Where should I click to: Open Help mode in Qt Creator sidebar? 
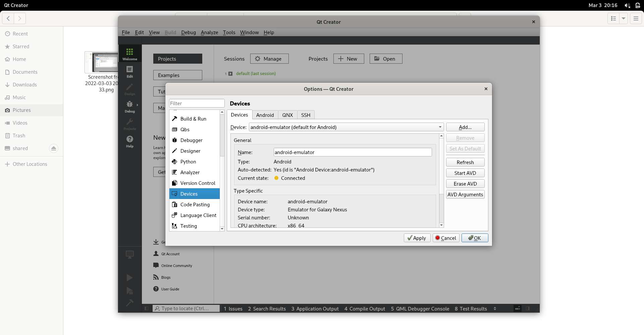(x=130, y=141)
